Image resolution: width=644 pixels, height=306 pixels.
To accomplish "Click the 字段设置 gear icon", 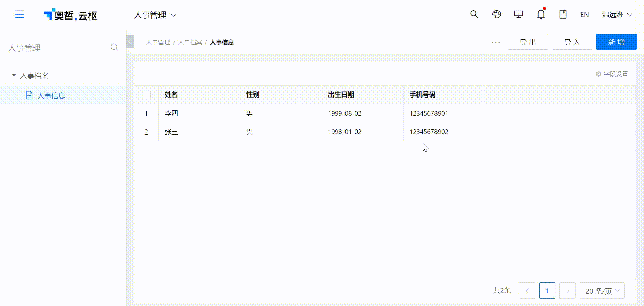I will [x=598, y=74].
